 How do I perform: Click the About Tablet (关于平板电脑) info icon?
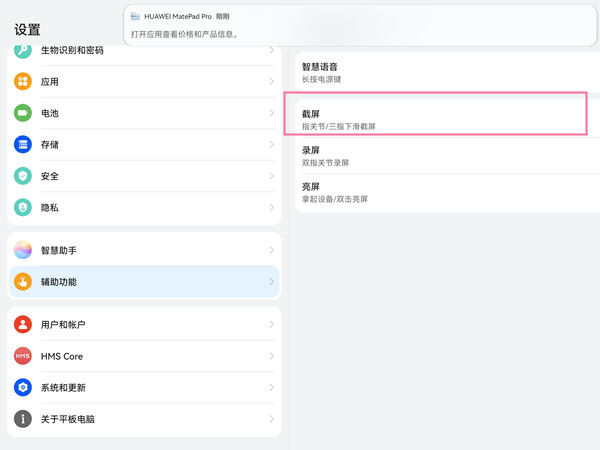point(23,419)
